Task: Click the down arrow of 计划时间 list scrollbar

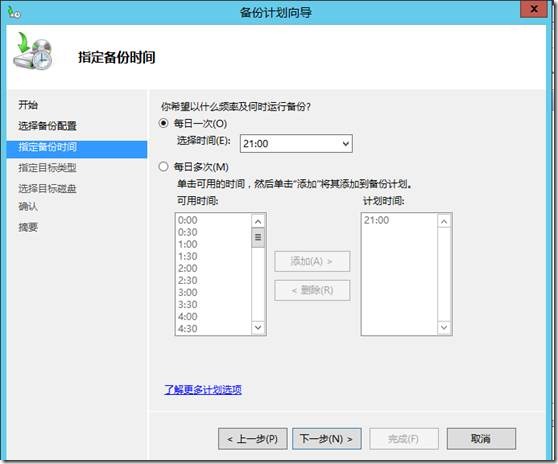Action: (x=444, y=327)
